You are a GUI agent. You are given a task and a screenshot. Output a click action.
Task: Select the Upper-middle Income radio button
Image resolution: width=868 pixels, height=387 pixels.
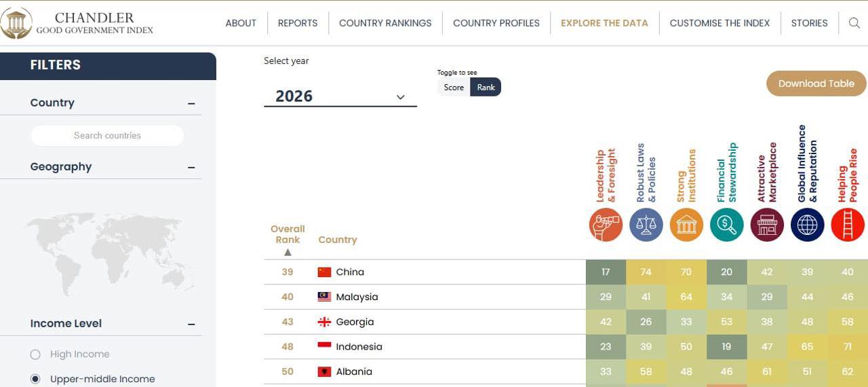[35, 379]
